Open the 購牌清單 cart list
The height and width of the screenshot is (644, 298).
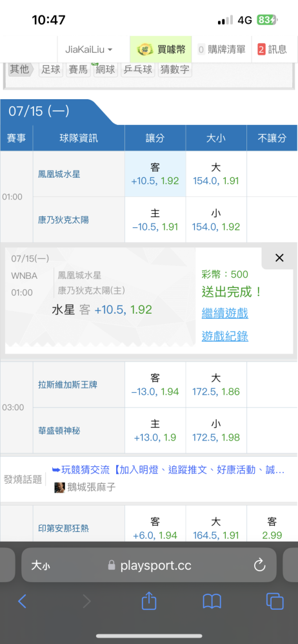(x=221, y=50)
